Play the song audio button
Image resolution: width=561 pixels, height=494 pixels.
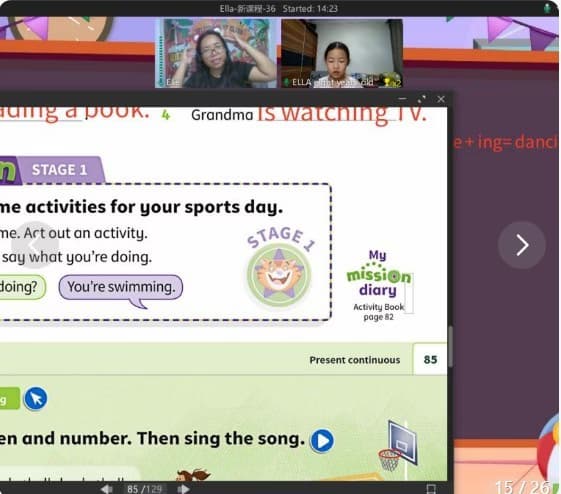322,441
